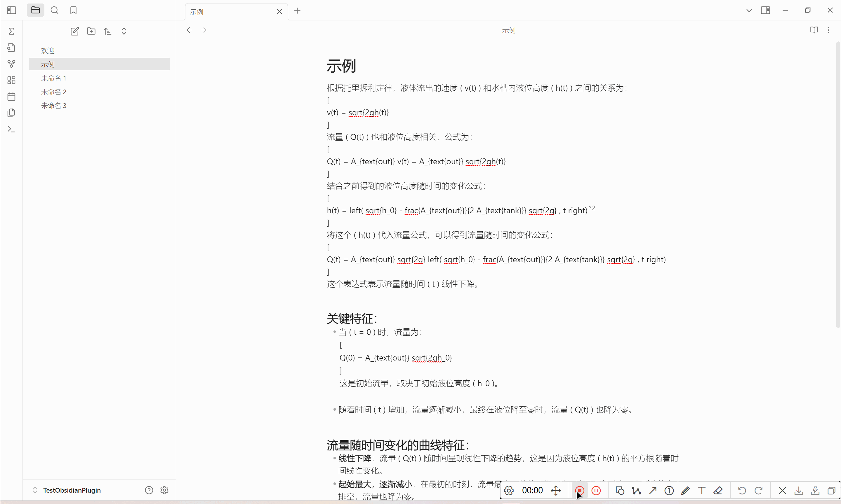Screen dimensions: 841x504
Task: Toggle the right sidebar panel
Action: [x=765, y=10]
